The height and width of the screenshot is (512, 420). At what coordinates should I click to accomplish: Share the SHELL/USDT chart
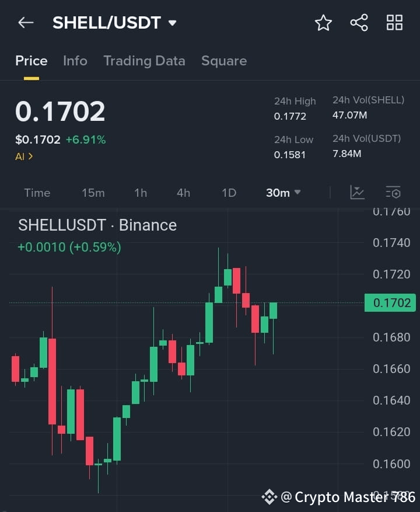pyautogui.click(x=359, y=23)
